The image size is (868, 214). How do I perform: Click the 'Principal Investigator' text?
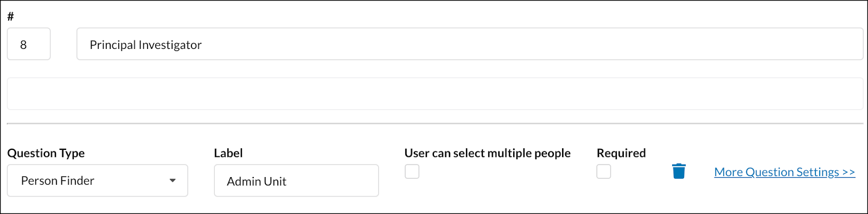(145, 45)
